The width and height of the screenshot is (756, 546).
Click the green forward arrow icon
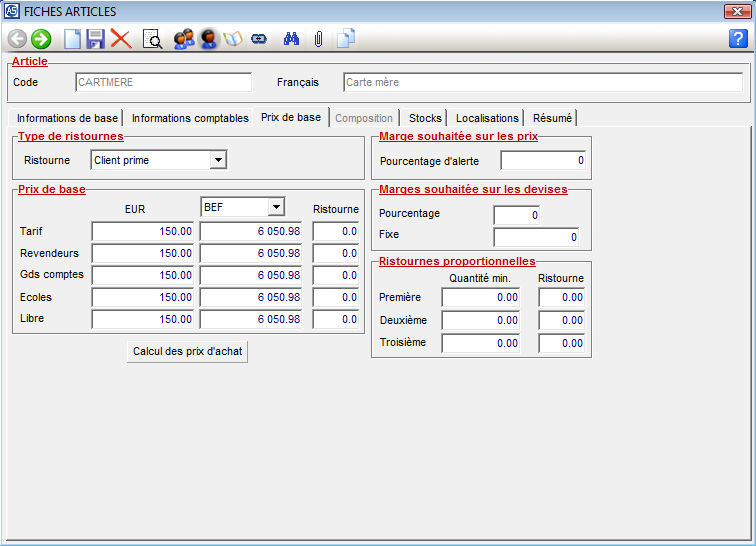[x=41, y=39]
